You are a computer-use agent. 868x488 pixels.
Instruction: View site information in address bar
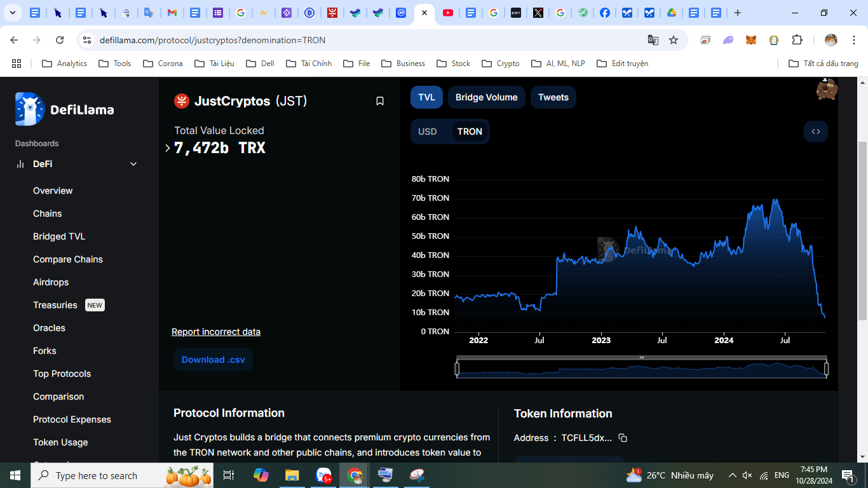[x=88, y=40]
